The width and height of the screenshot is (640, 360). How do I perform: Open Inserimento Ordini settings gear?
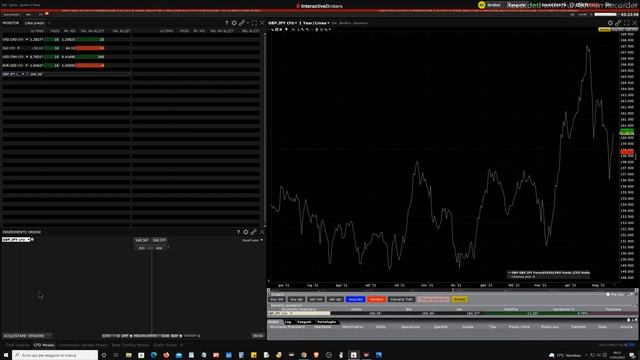tap(246, 232)
